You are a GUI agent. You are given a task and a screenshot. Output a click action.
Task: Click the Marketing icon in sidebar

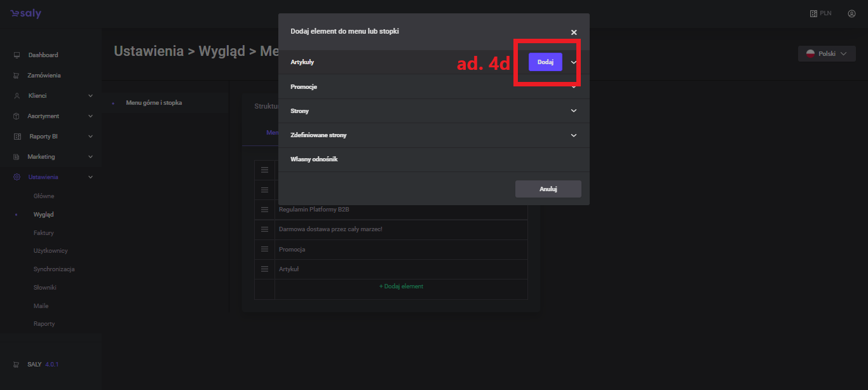point(17,157)
